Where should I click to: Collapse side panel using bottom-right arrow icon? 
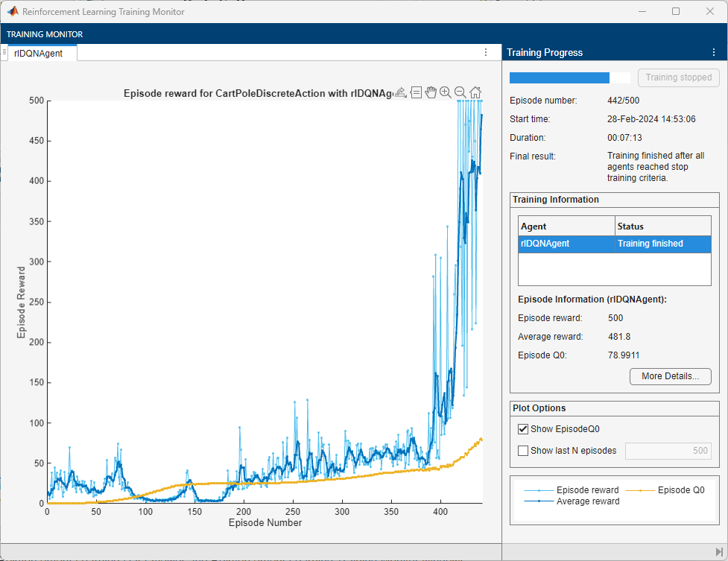pos(718,551)
